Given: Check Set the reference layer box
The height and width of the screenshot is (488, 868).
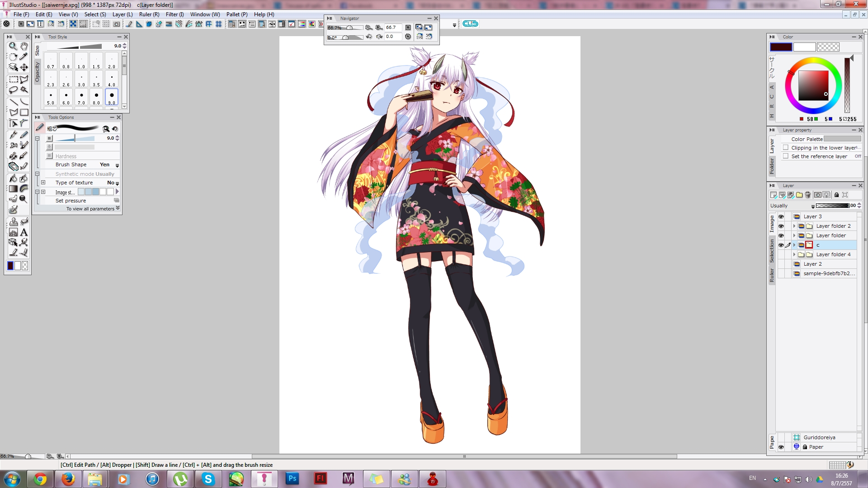Looking at the screenshot, I should point(786,156).
